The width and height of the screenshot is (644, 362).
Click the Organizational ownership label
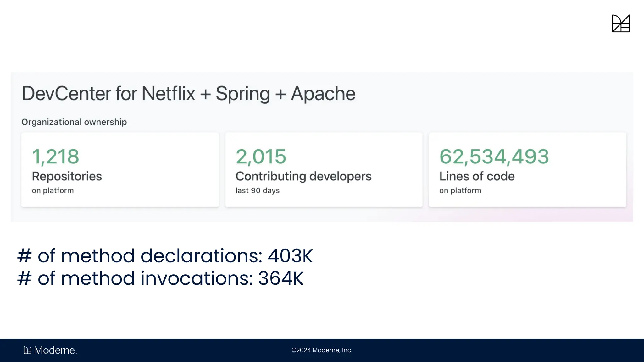tap(74, 122)
